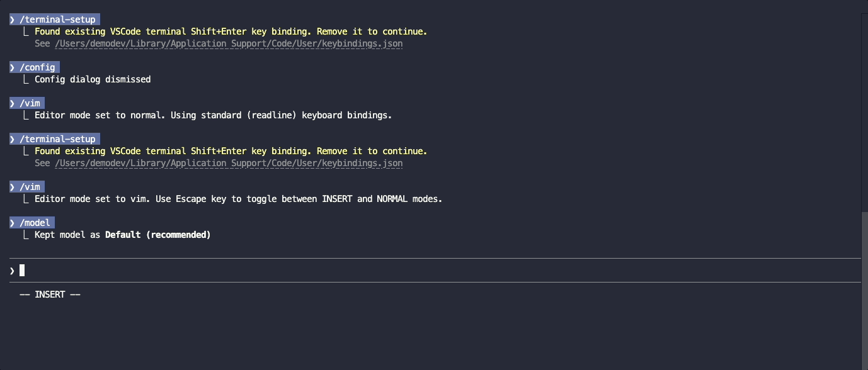Screen dimensions: 868x370
Task: Click the /vim command above the readline message
Action: tap(30, 103)
